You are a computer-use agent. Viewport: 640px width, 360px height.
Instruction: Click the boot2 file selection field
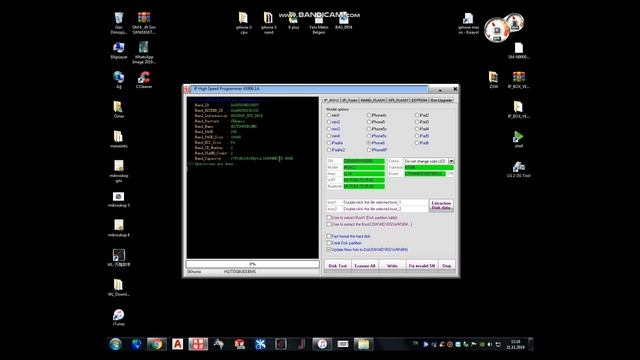click(385, 209)
